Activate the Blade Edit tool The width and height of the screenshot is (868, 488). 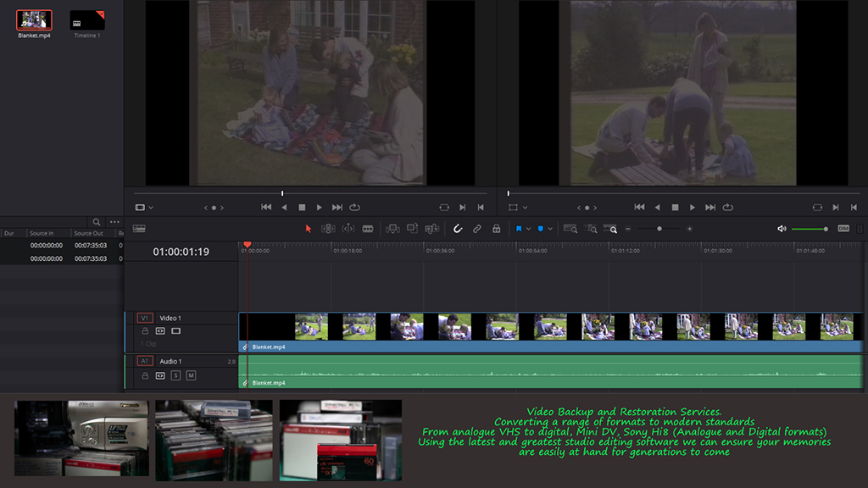368,229
